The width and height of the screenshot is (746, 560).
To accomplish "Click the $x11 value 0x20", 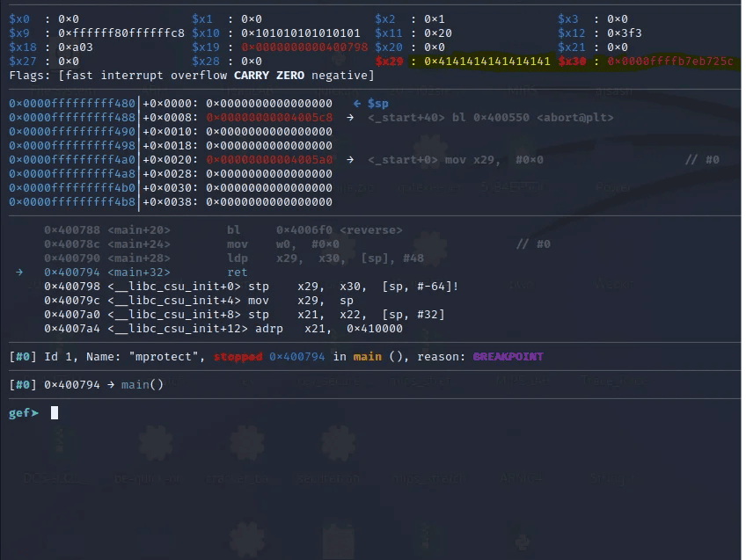I will [438, 33].
